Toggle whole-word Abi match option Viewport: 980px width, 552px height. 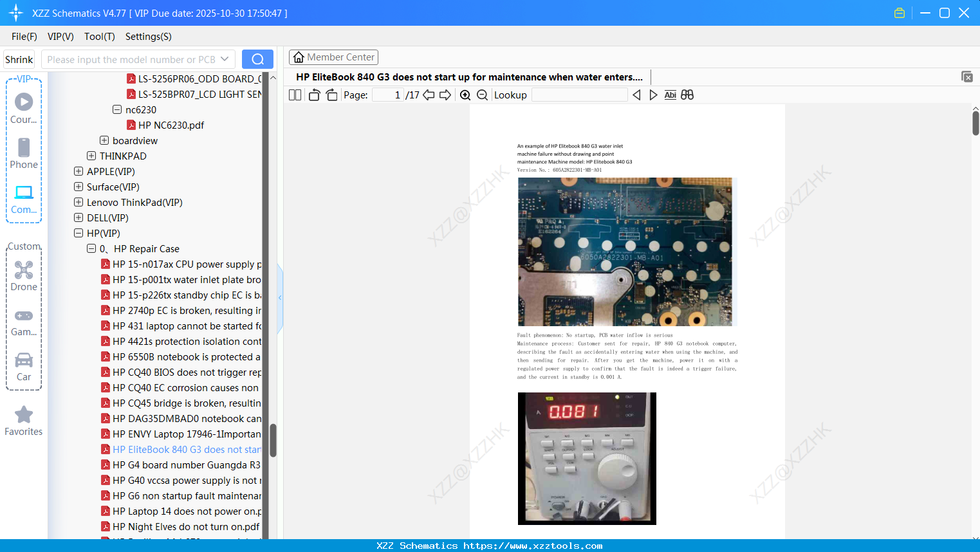click(670, 95)
